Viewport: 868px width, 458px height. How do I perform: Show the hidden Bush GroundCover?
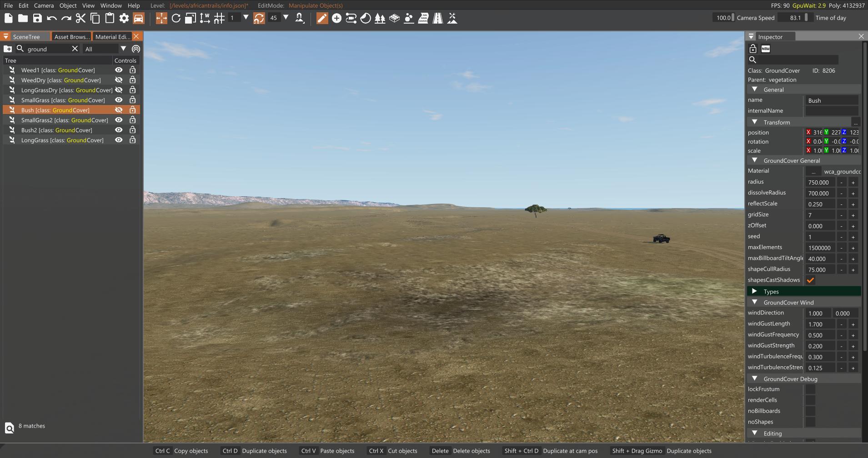(x=119, y=110)
